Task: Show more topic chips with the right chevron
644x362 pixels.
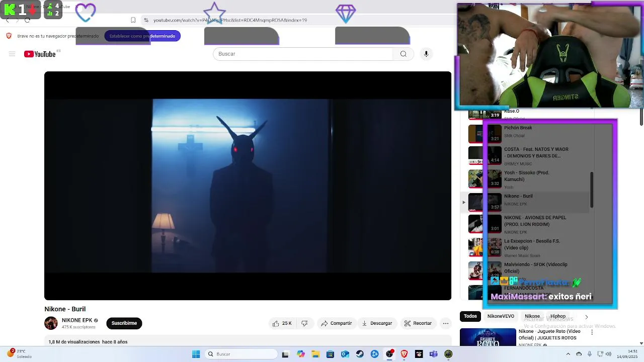Action: 586,317
